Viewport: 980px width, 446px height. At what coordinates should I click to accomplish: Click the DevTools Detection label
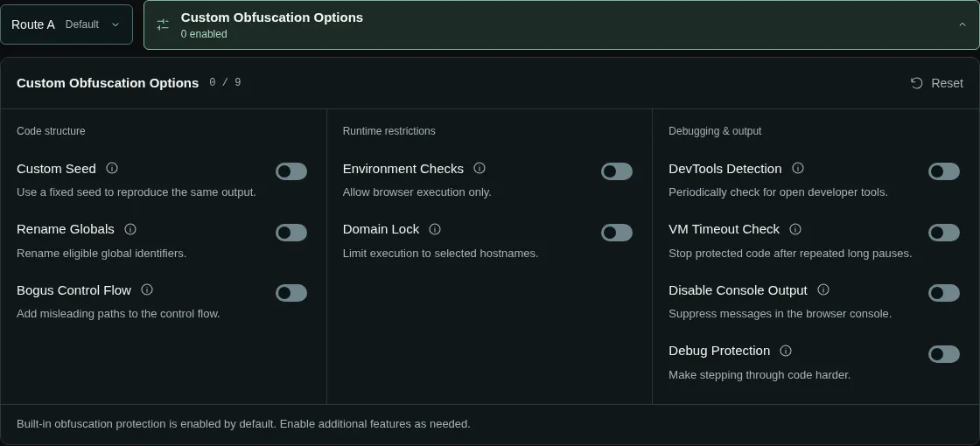(725, 169)
